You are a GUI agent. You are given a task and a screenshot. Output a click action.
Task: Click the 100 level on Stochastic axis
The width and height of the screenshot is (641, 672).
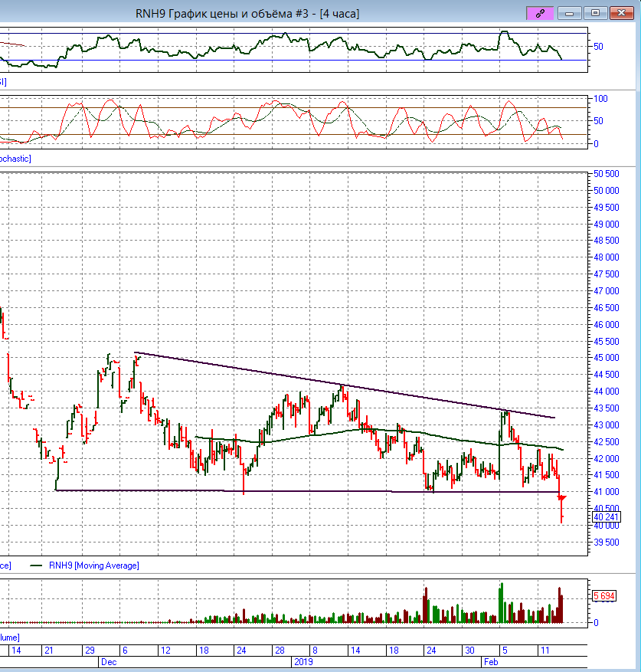click(x=601, y=99)
